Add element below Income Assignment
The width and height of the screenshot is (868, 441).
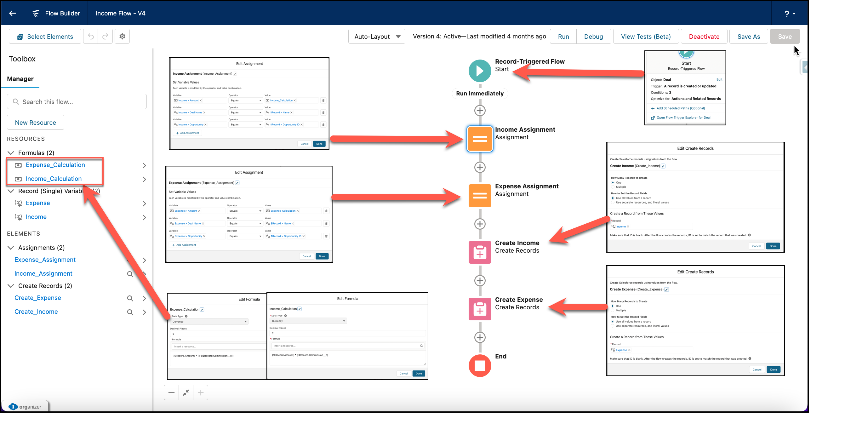[x=480, y=167]
